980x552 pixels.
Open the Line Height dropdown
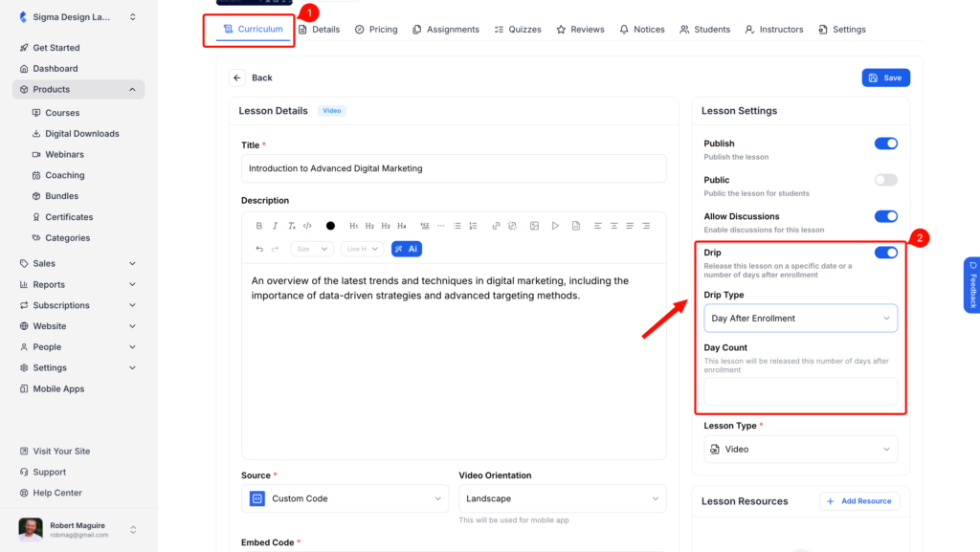pos(363,249)
